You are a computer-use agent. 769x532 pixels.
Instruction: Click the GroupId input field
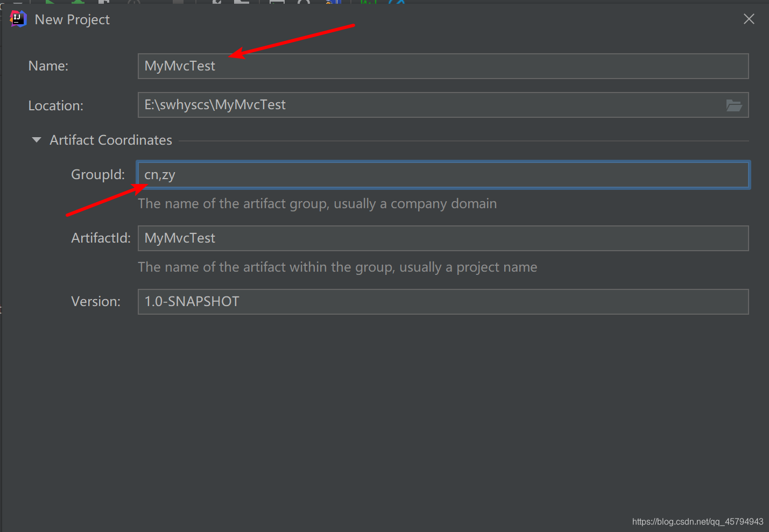[443, 175]
